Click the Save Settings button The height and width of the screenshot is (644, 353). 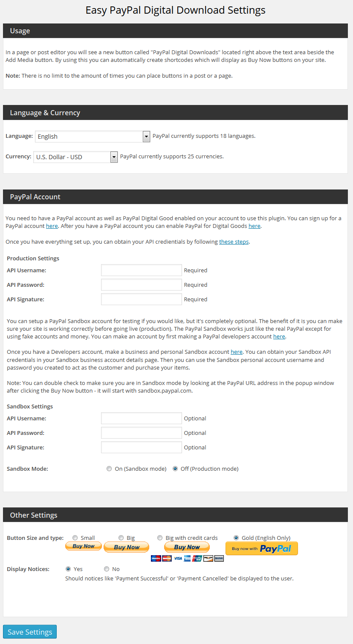click(x=30, y=632)
